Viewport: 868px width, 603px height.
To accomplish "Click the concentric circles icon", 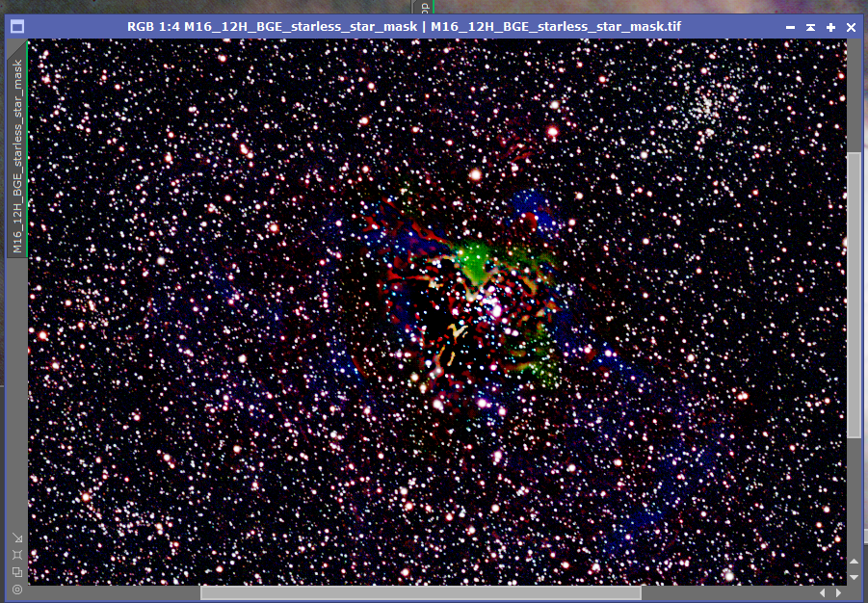I will tap(17, 590).
